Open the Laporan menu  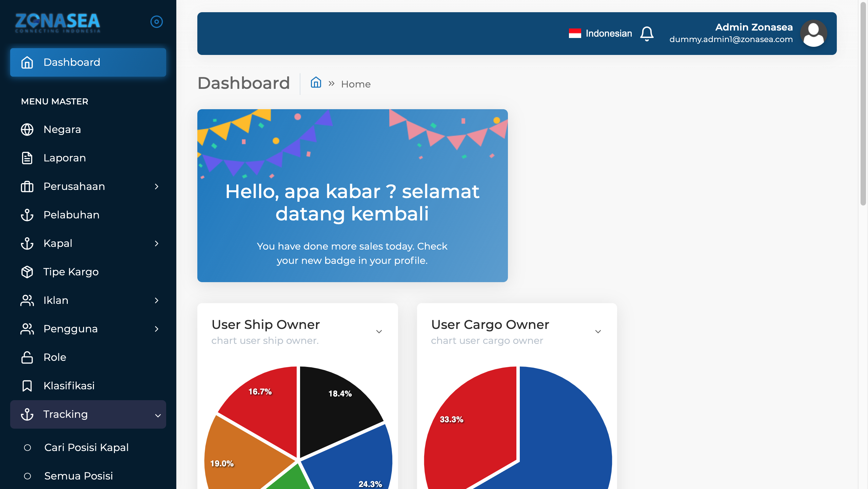(88, 158)
